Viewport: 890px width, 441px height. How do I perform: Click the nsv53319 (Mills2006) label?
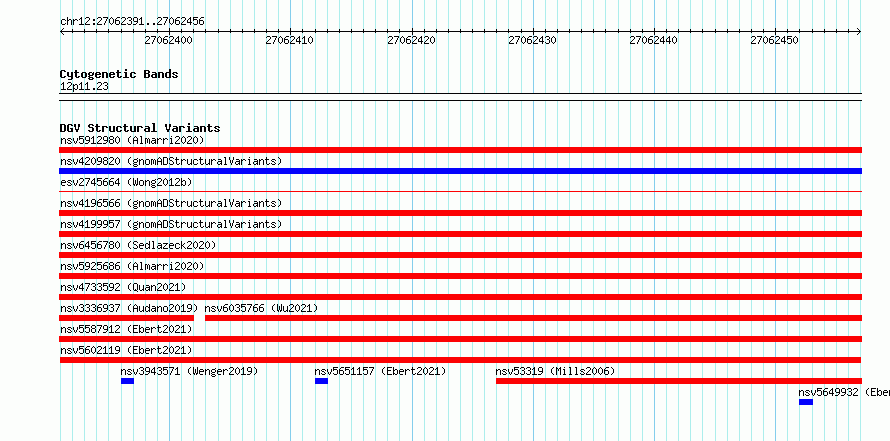point(555,371)
